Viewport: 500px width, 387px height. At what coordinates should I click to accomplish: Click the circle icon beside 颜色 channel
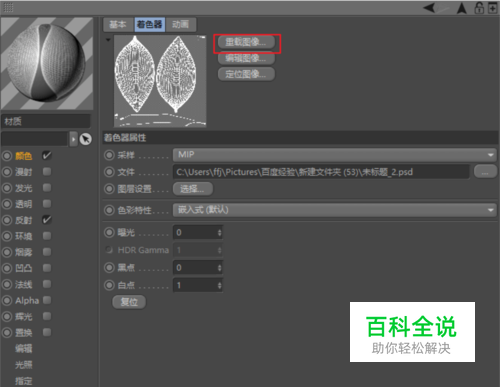click(x=7, y=156)
